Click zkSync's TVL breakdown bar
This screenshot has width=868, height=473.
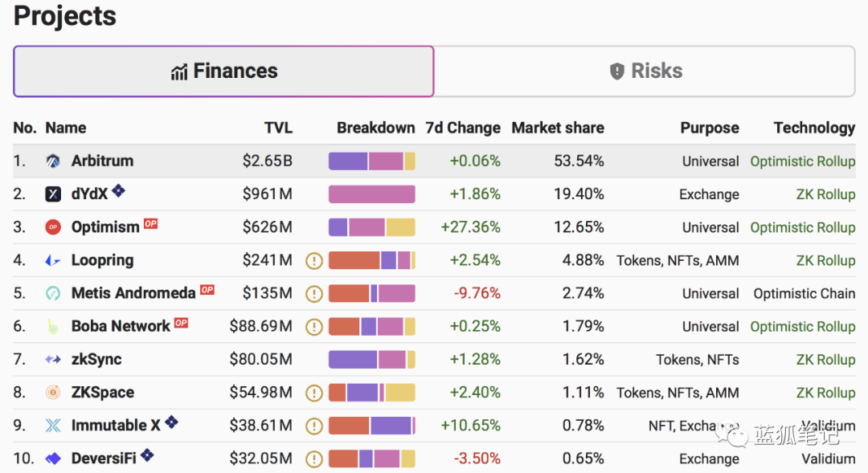(372, 360)
